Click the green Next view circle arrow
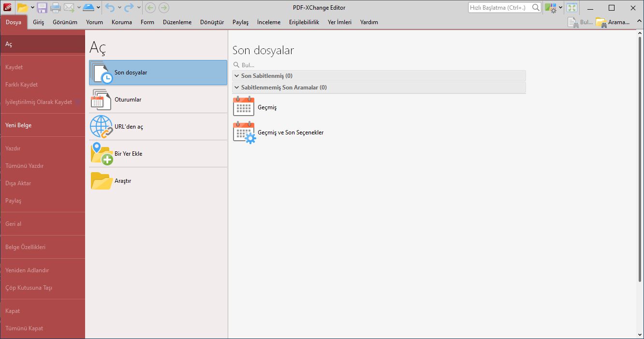644x339 pixels. 164,7
